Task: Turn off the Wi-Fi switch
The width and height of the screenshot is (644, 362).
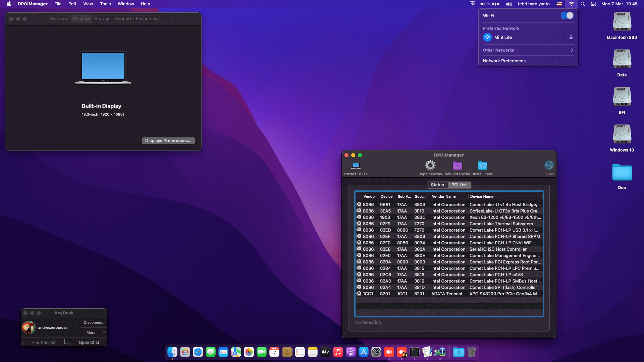Action: click(567, 15)
